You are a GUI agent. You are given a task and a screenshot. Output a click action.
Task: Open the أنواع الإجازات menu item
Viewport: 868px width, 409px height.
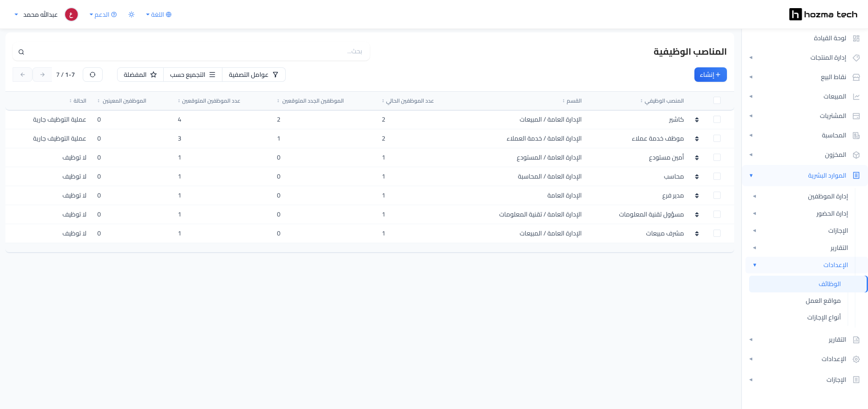pos(824,318)
